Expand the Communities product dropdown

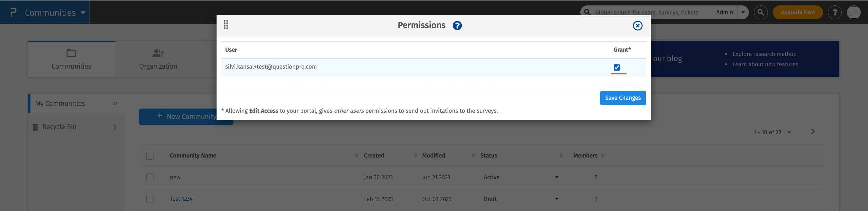(x=83, y=13)
